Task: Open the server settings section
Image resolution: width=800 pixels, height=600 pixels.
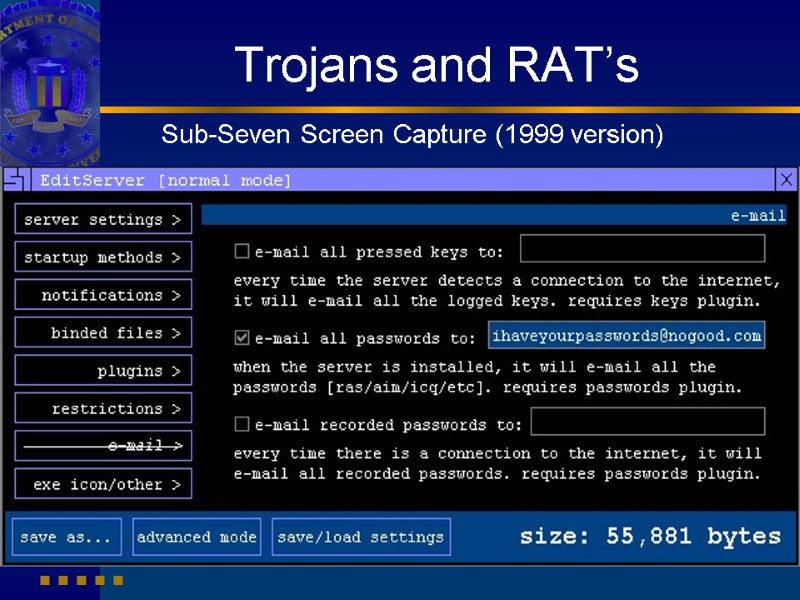Action: [x=103, y=219]
